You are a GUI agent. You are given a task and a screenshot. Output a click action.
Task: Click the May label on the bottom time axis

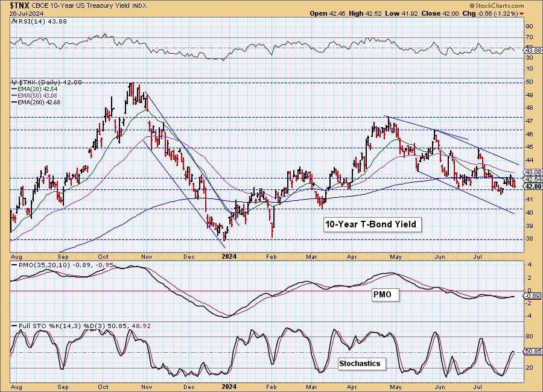(396, 387)
